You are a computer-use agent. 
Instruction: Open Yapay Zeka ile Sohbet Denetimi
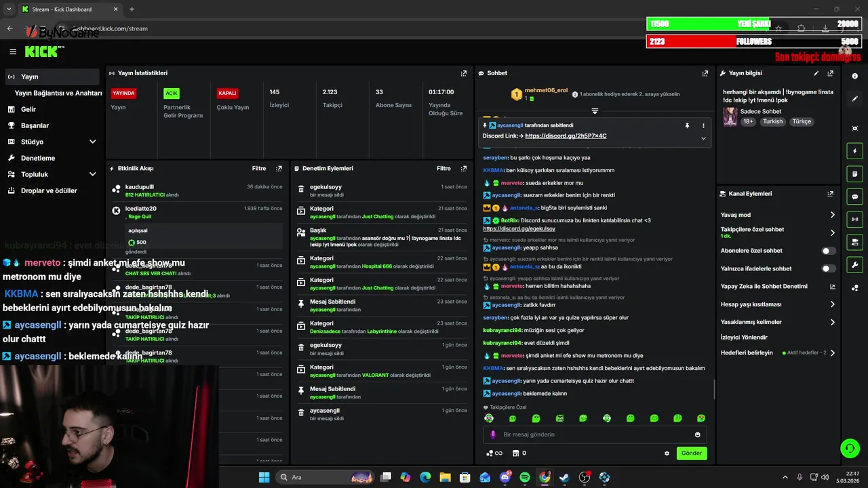(778, 287)
